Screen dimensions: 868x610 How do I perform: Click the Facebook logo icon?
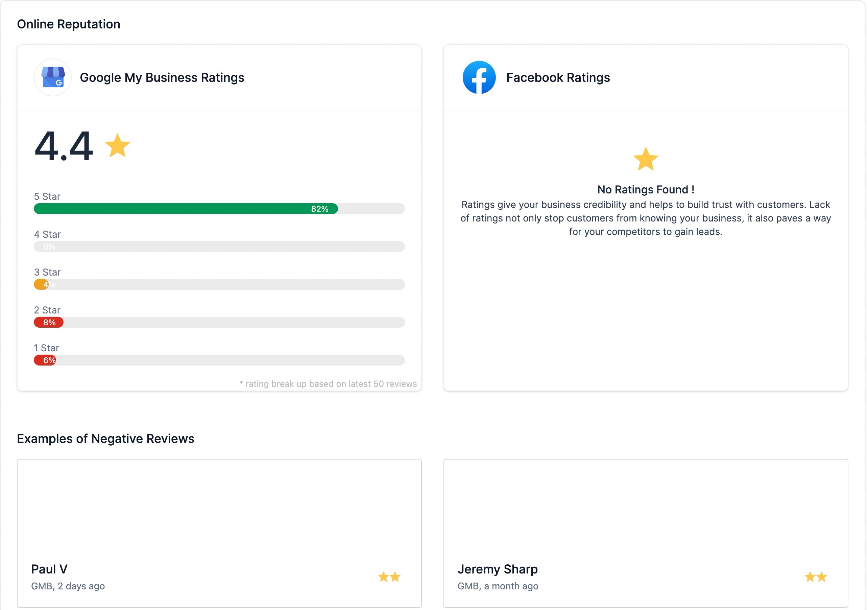click(479, 77)
